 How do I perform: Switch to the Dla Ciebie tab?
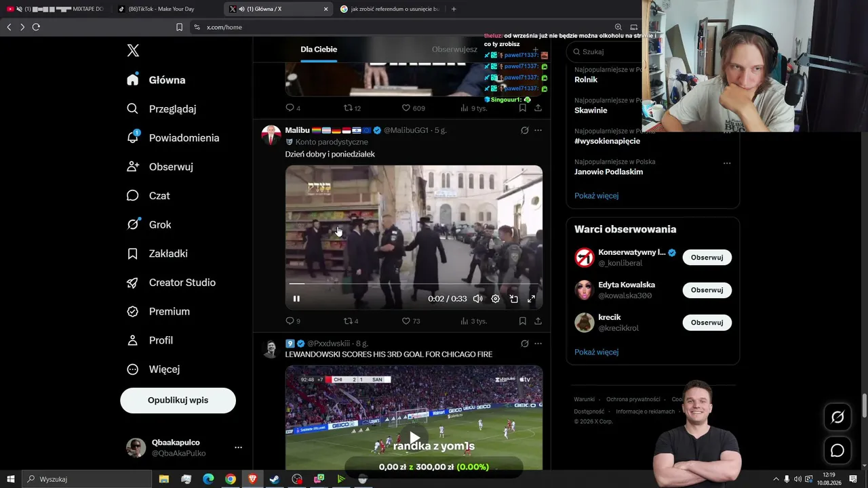coord(319,49)
